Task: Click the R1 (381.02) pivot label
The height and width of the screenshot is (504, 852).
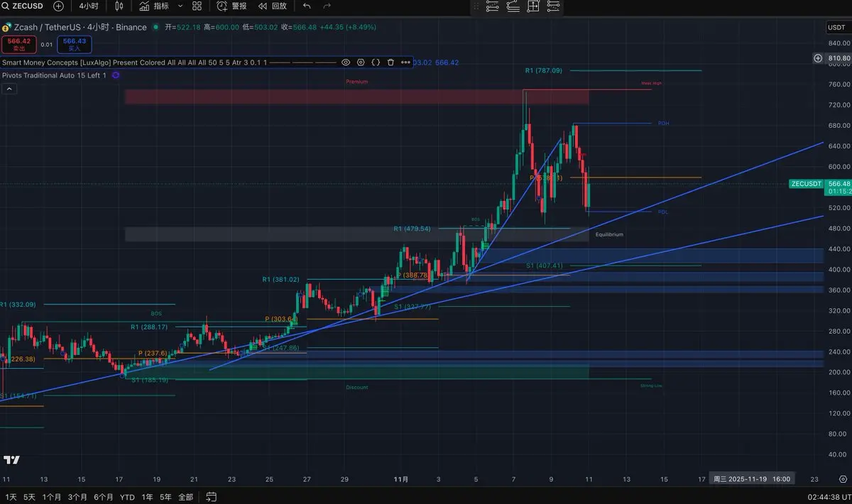Action: [x=280, y=279]
